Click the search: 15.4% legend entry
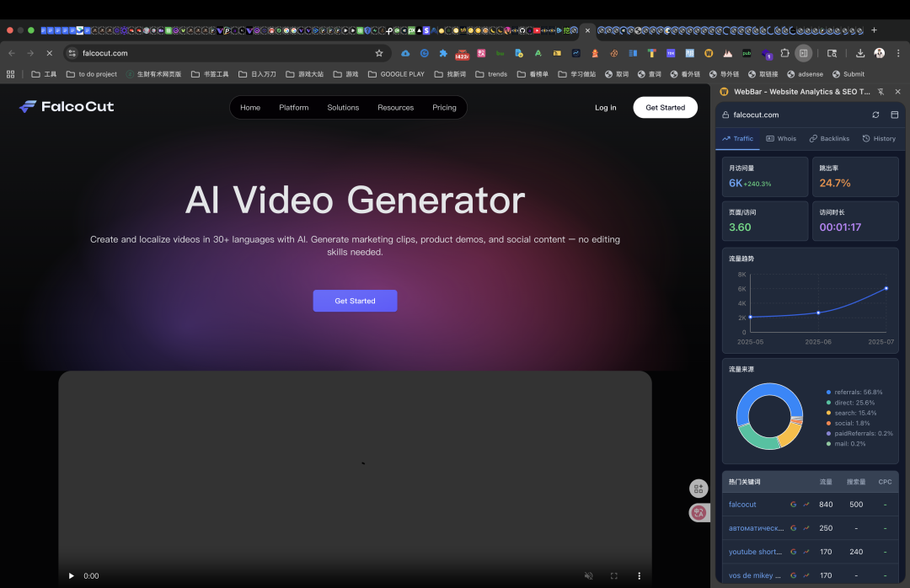 [851, 414]
